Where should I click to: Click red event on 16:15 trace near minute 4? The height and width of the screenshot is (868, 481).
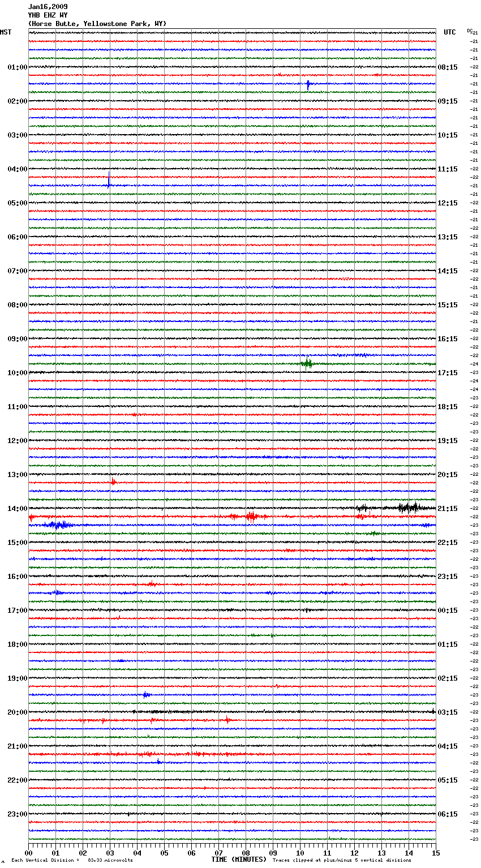pyautogui.click(x=151, y=583)
